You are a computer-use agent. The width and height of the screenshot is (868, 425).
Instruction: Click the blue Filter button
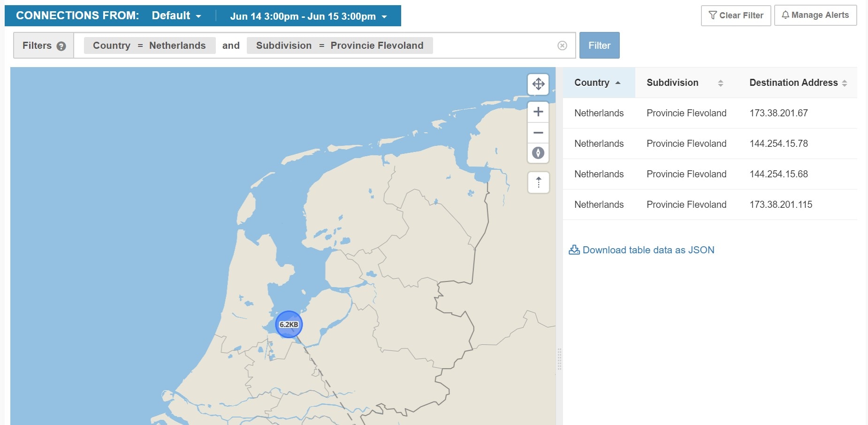pos(599,46)
